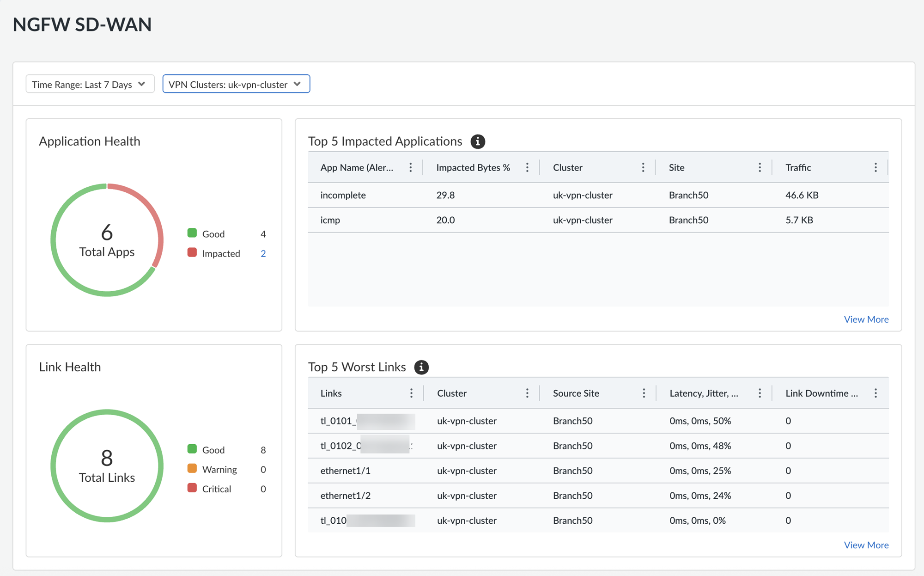
Task: Select the ethernet1/1 link row
Action: (598, 471)
